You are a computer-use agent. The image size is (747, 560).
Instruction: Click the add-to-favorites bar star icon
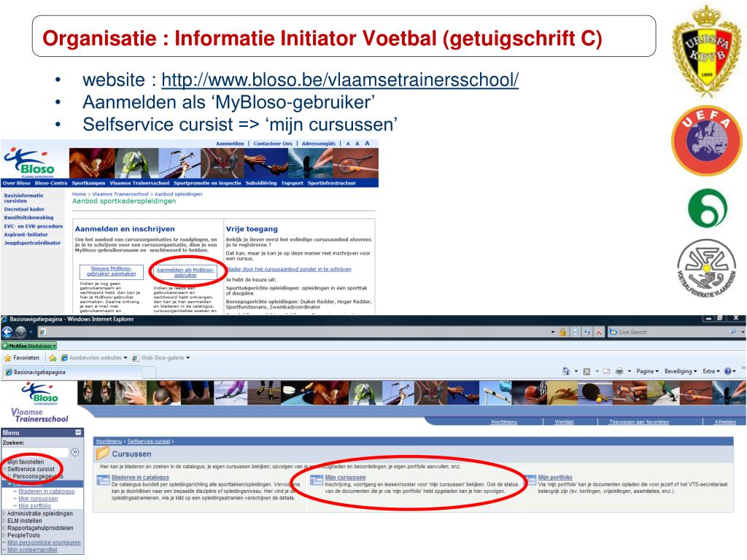(x=53, y=357)
